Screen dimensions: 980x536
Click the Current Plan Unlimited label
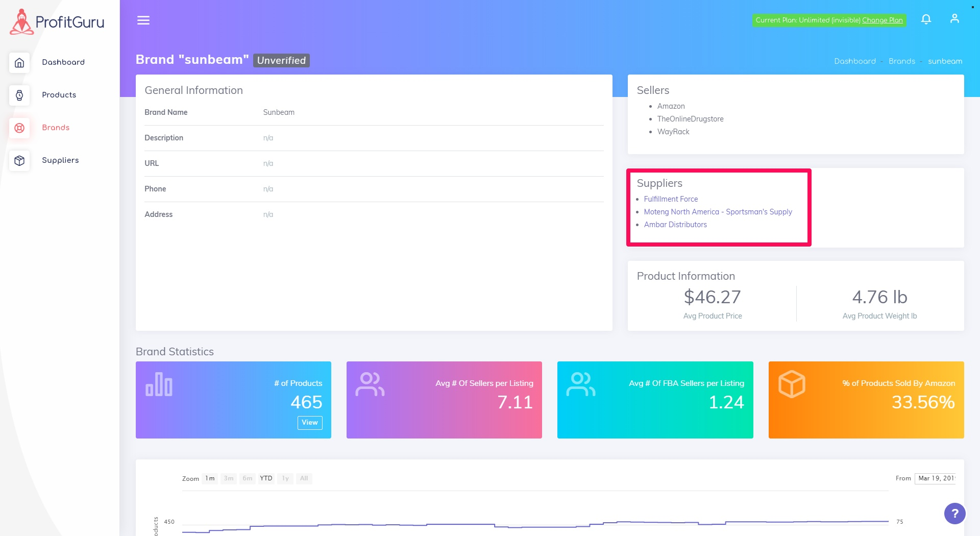point(808,20)
